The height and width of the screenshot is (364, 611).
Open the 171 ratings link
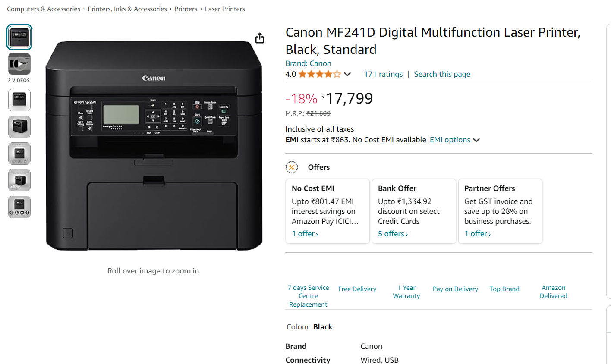[383, 74]
